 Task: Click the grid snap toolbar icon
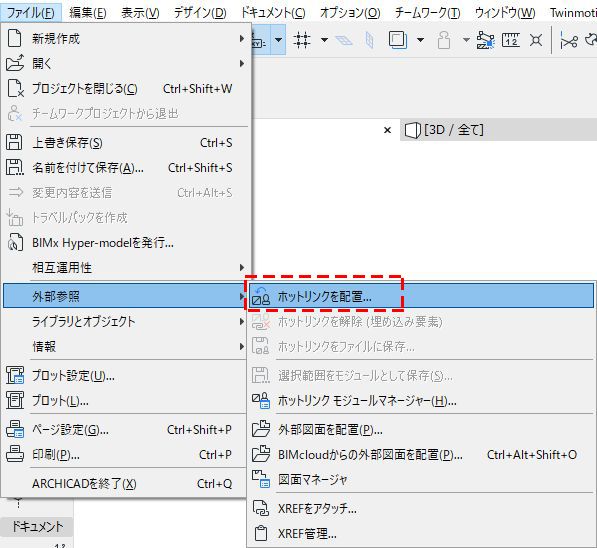pyautogui.click(x=302, y=40)
